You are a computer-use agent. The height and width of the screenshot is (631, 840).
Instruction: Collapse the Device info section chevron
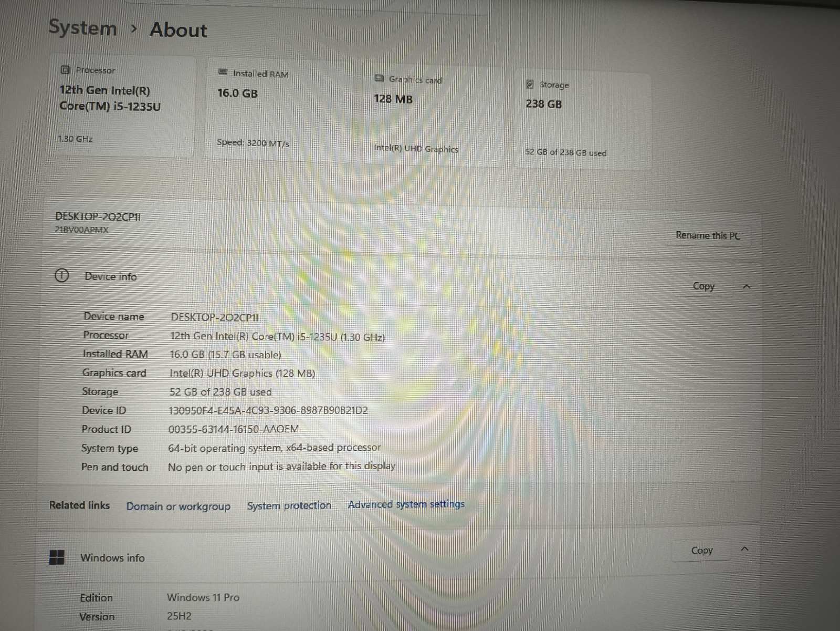click(747, 287)
